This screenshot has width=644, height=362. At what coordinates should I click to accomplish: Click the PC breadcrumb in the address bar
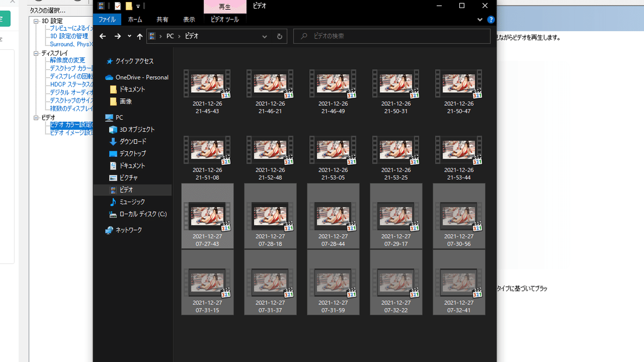(170, 36)
